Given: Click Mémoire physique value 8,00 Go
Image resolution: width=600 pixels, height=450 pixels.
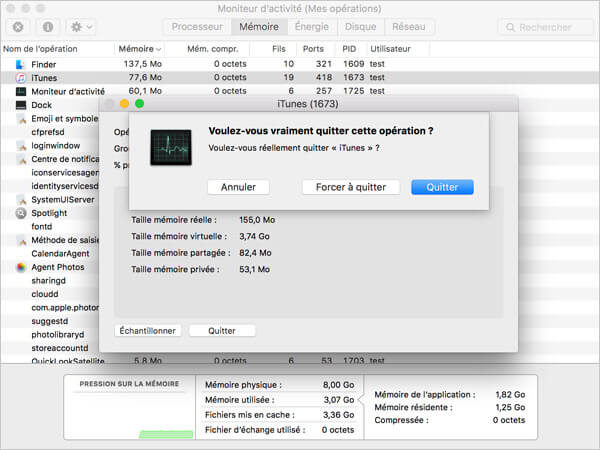Looking at the screenshot, I should click(x=339, y=385).
